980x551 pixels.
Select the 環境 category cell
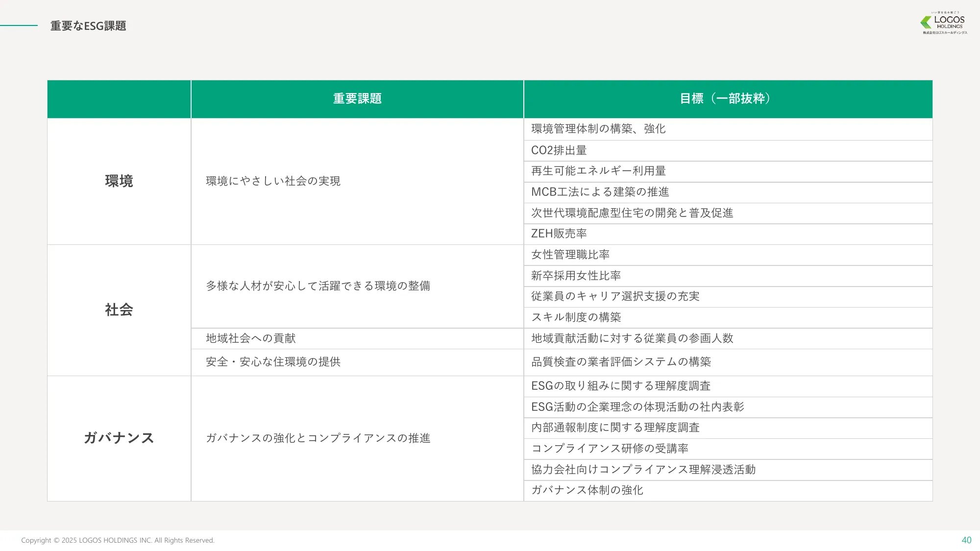point(118,181)
